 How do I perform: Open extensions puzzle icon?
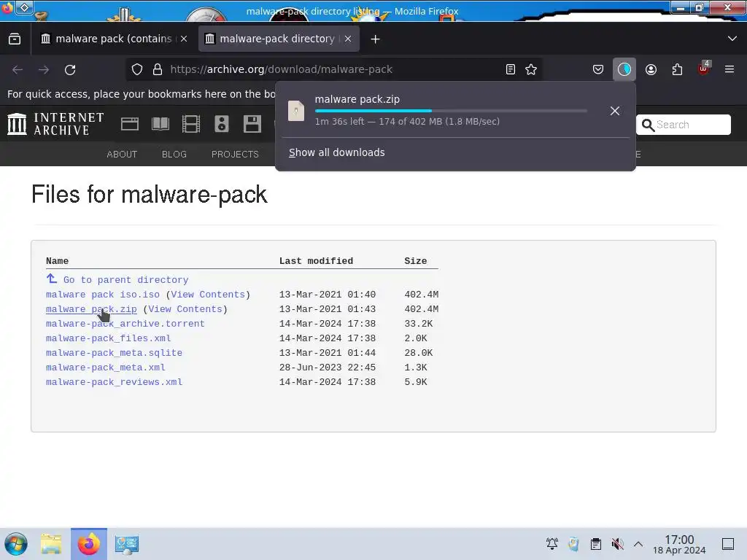[x=677, y=69]
